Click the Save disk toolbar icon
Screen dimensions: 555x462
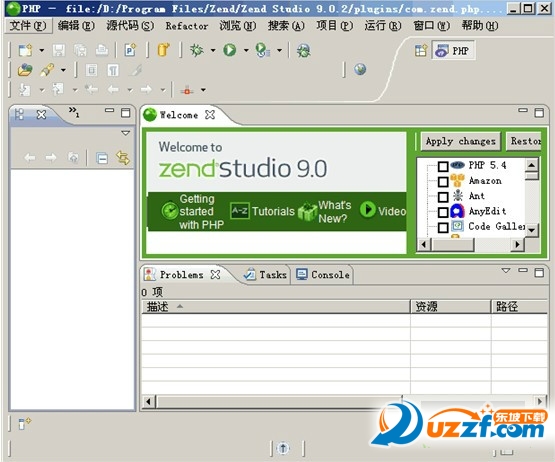click(x=59, y=50)
